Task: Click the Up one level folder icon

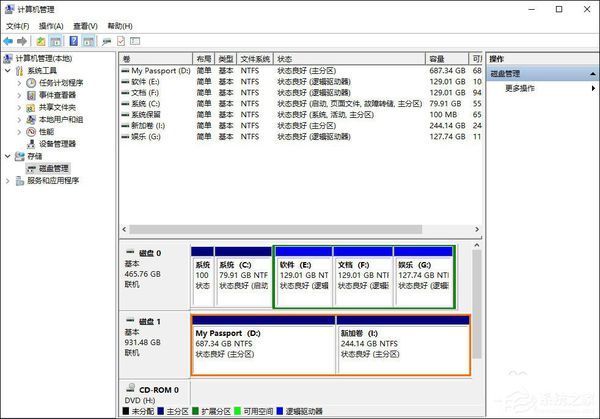Action: click(x=41, y=41)
